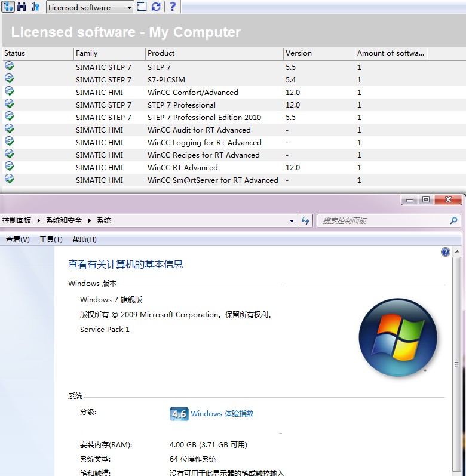
Task: Click the 搜索控制面板 search field
Action: (x=384, y=220)
